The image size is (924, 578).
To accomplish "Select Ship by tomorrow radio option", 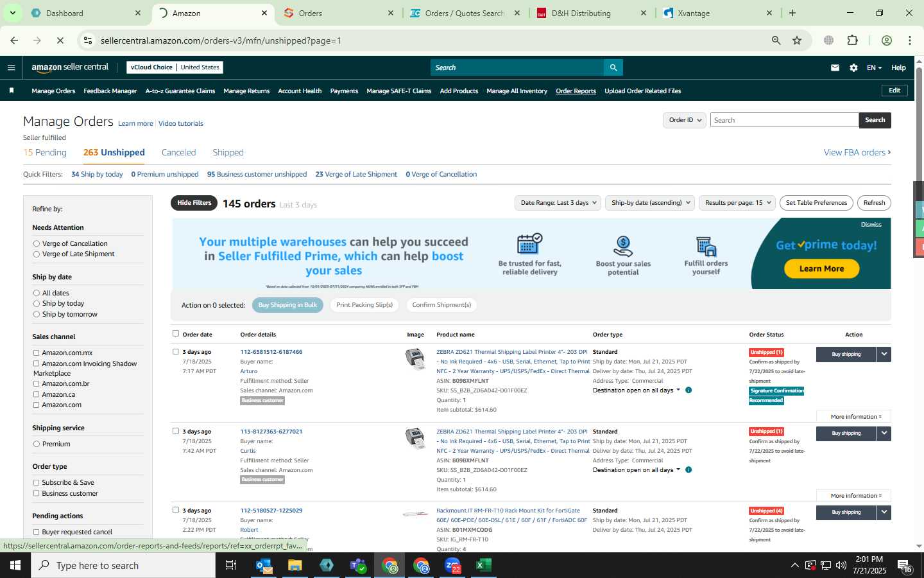I will point(37,315).
